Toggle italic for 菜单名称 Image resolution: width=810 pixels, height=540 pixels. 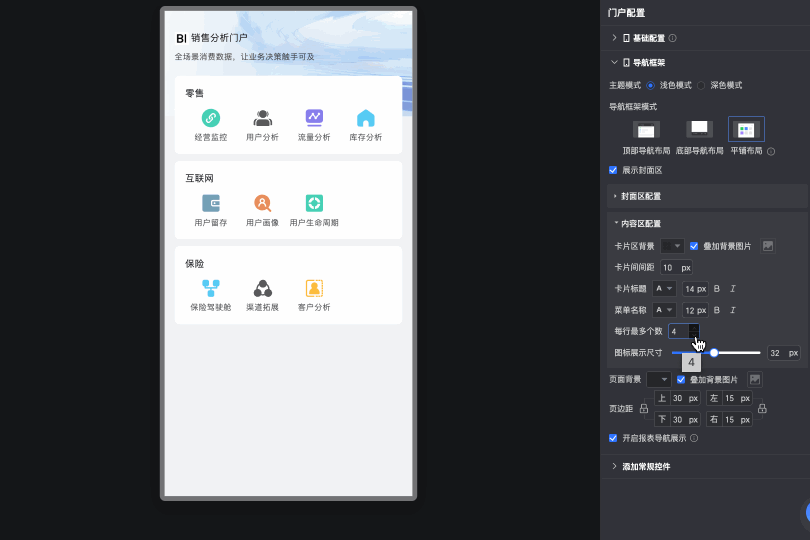click(x=733, y=310)
